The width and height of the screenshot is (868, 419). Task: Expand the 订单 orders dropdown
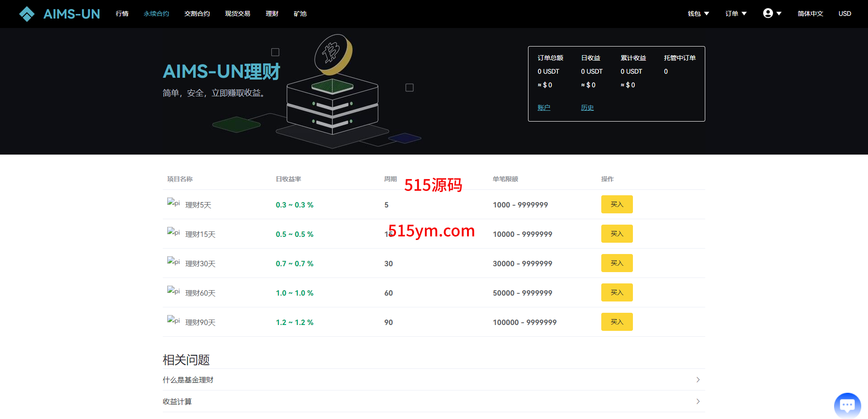[736, 14]
